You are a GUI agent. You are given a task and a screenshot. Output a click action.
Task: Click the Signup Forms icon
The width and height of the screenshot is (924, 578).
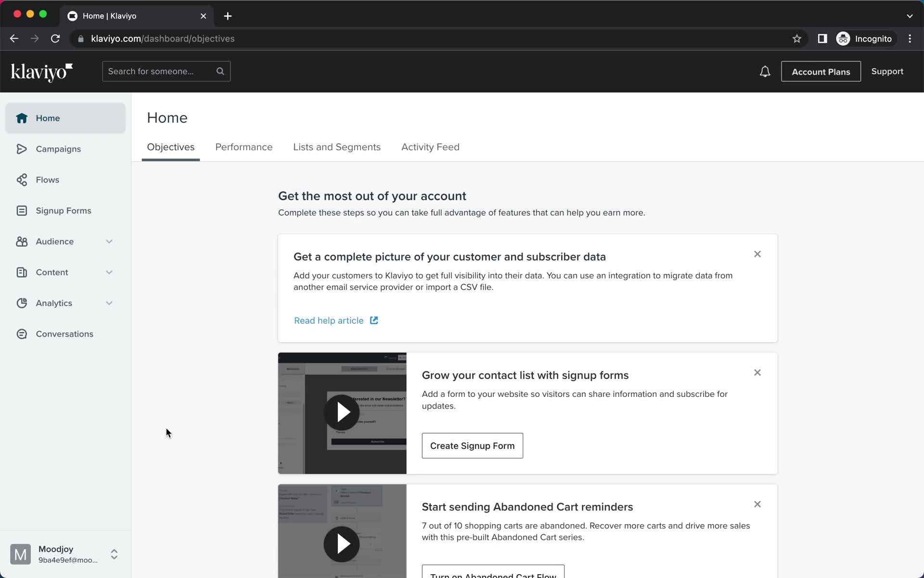pos(22,210)
